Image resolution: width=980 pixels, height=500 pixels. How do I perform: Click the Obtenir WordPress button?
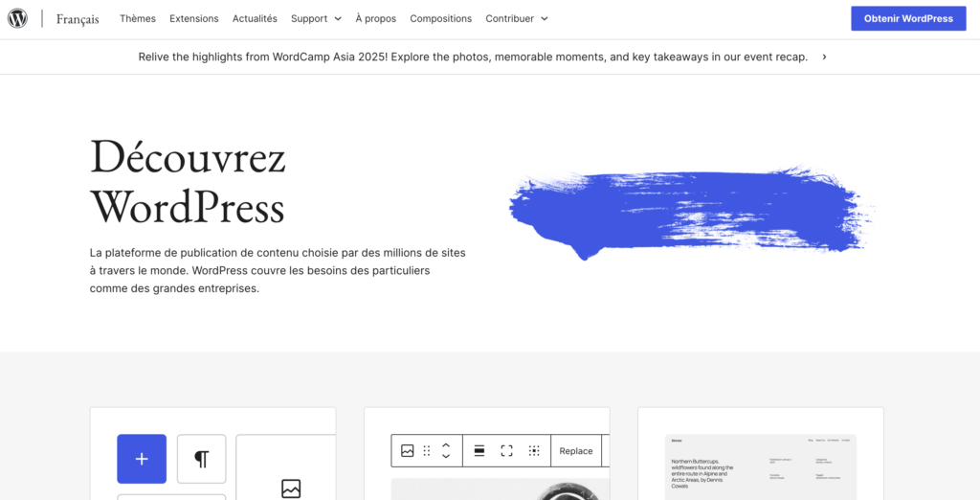click(908, 19)
